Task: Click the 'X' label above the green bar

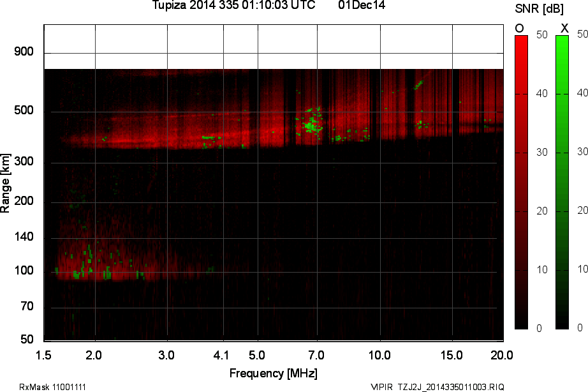Action: coord(564,28)
